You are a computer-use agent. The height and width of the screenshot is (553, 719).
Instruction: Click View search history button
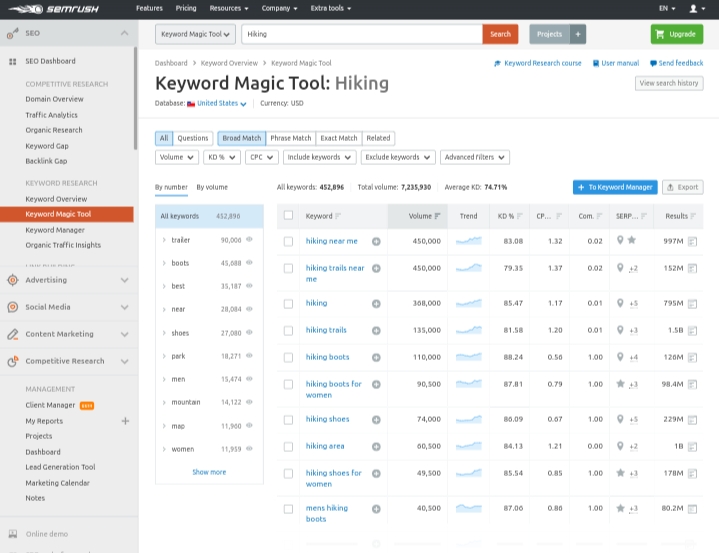click(669, 83)
